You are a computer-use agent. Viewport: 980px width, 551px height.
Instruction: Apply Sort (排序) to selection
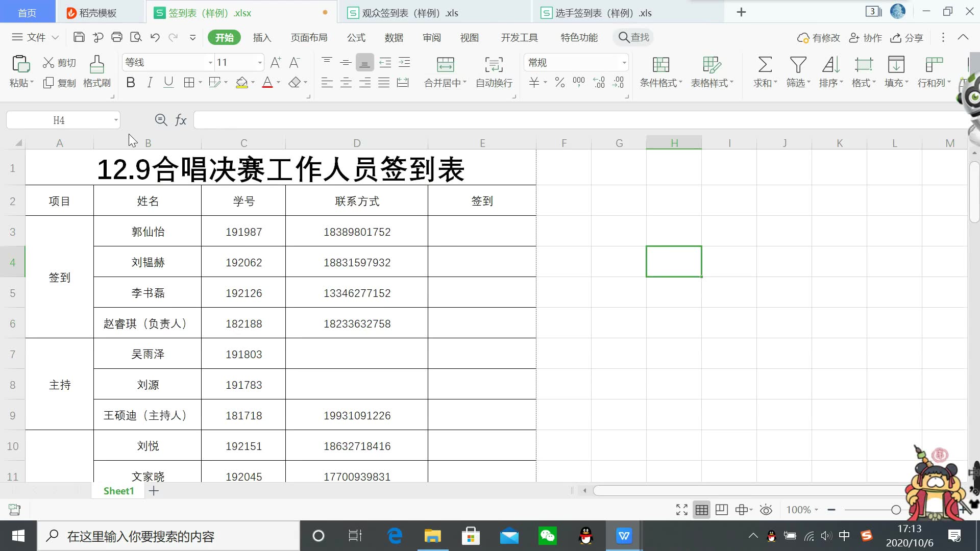[830, 71]
